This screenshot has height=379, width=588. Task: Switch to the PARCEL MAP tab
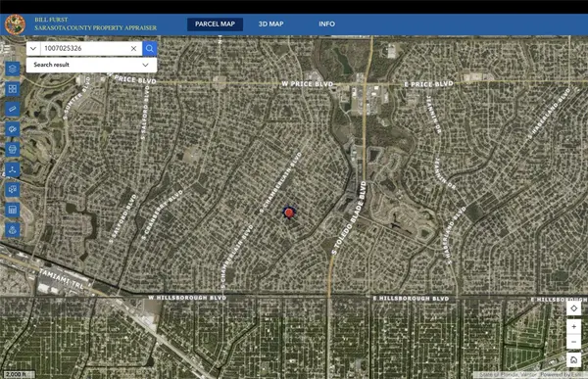tap(215, 24)
